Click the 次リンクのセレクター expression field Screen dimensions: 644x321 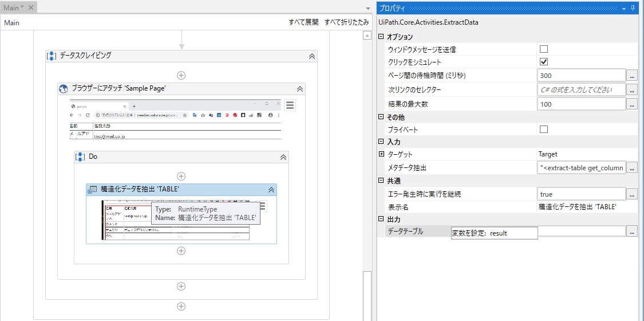coord(581,89)
